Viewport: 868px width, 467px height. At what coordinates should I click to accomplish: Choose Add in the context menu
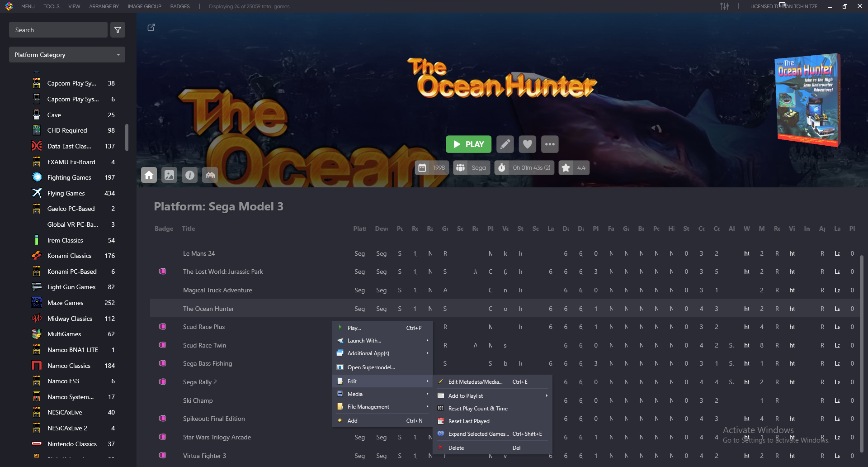click(x=382, y=421)
